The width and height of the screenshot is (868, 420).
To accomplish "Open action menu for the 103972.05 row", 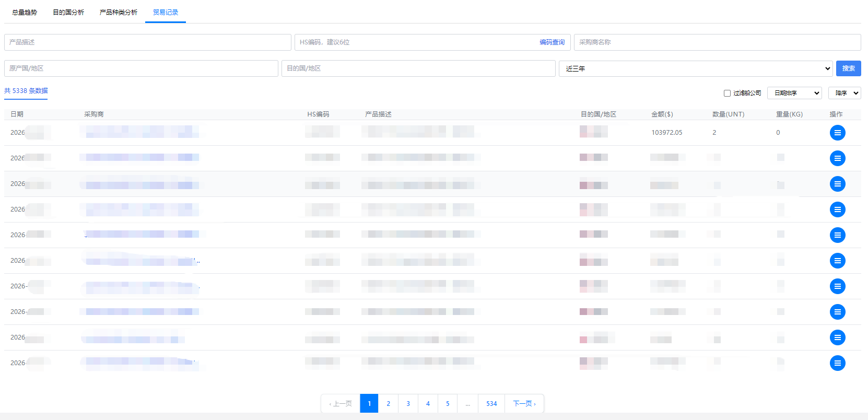I will [x=837, y=133].
